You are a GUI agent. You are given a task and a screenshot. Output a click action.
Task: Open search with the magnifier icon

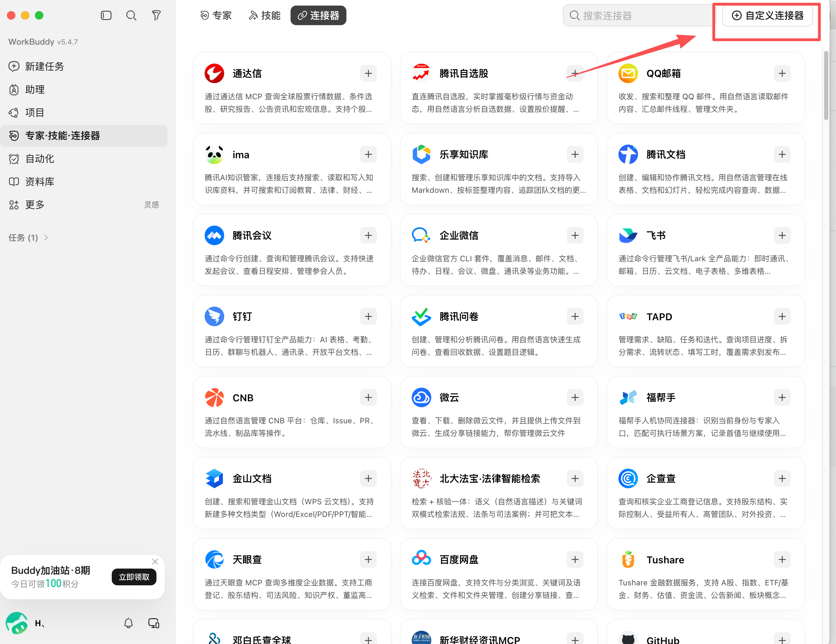tap(131, 15)
